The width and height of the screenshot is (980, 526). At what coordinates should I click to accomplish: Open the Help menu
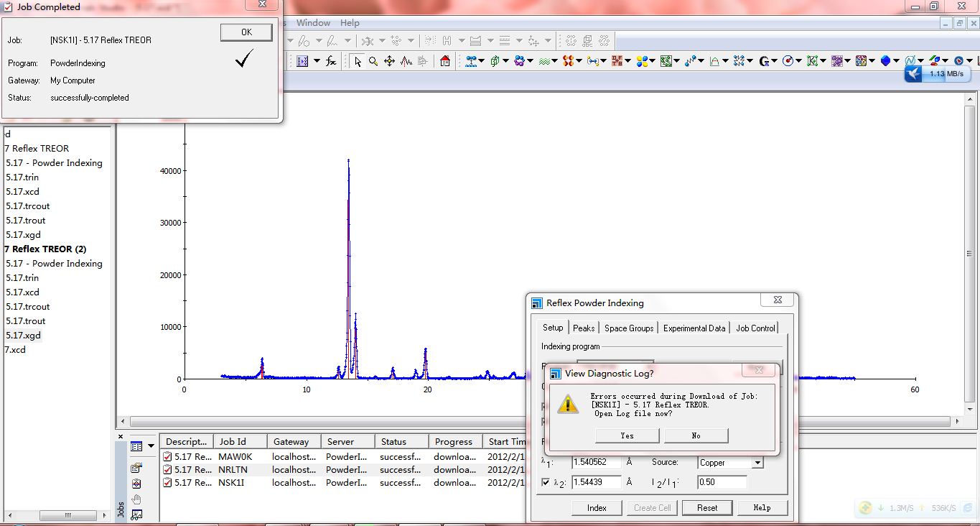(x=350, y=23)
